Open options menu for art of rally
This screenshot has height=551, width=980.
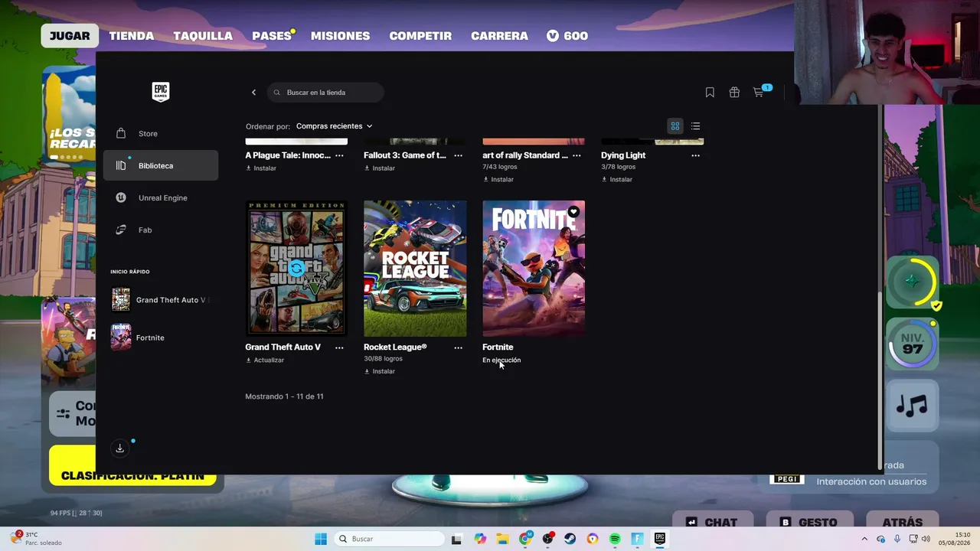point(577,155)
